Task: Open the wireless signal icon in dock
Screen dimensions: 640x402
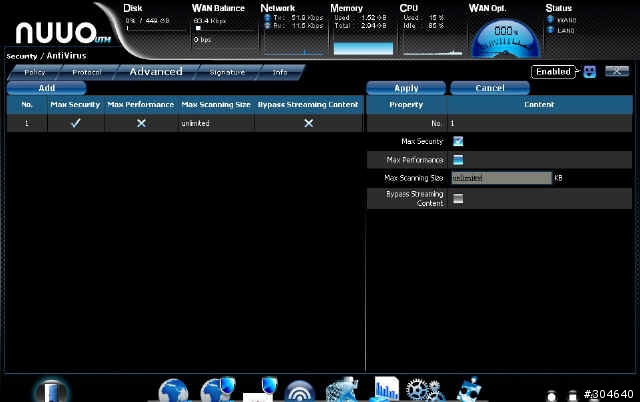Action: tap(300, 392)
